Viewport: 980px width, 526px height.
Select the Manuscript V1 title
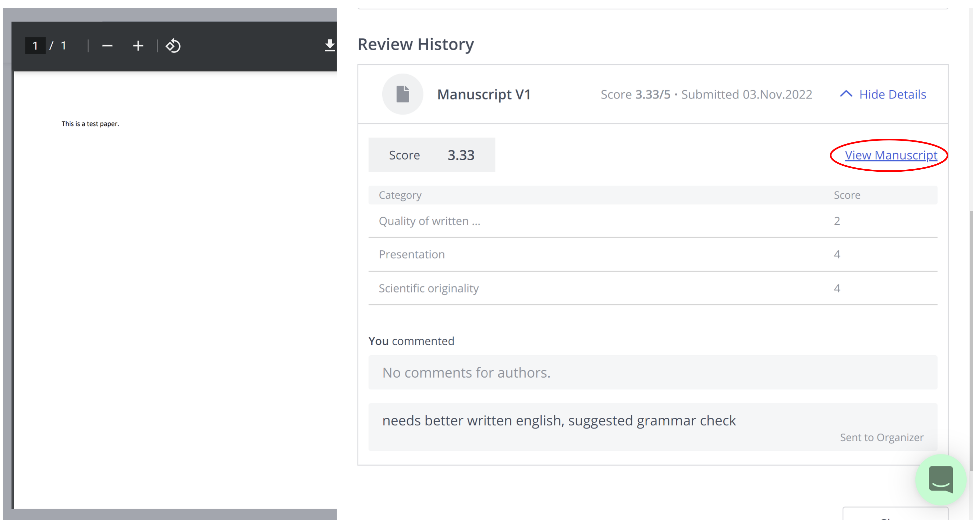[x=484, y=94]
